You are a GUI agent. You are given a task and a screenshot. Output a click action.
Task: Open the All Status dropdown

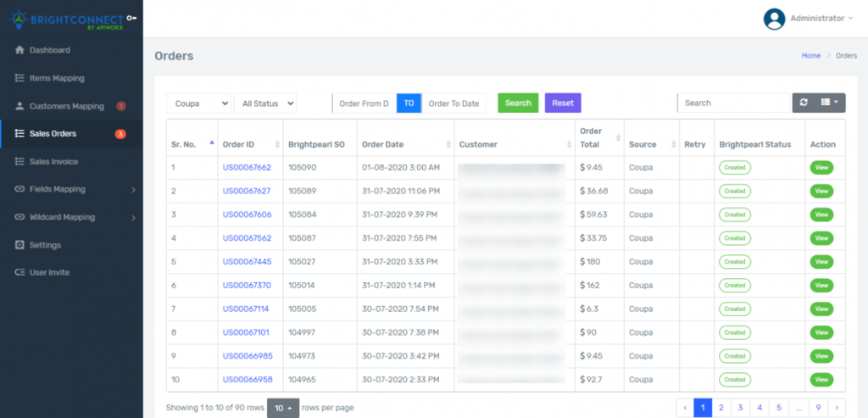coord(265,103)
